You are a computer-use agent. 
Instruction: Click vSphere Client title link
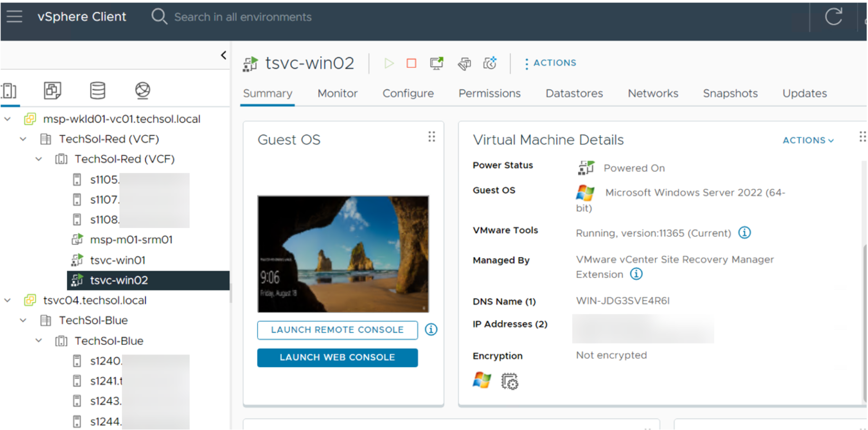(82, 17)
